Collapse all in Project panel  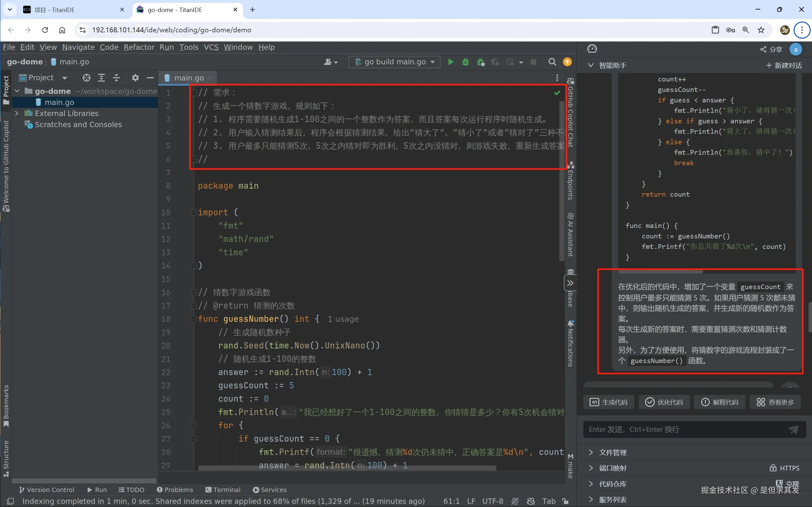[x=116, y=78]
